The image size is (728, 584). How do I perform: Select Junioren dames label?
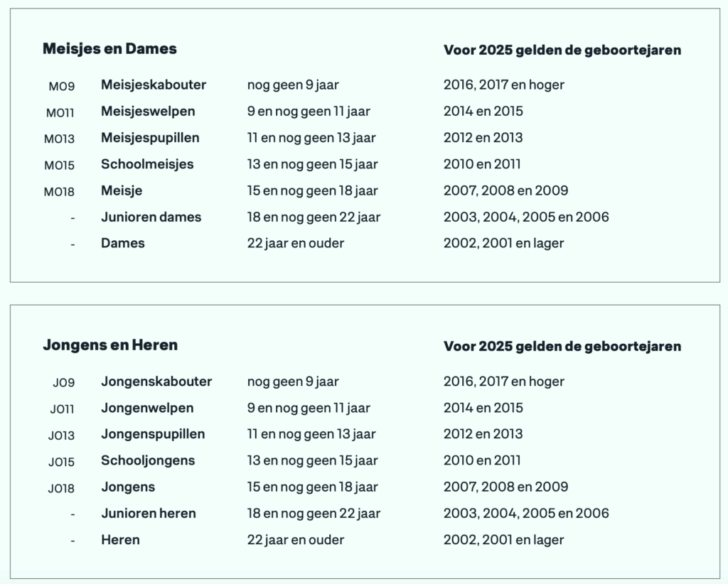[x=151, y=217]
